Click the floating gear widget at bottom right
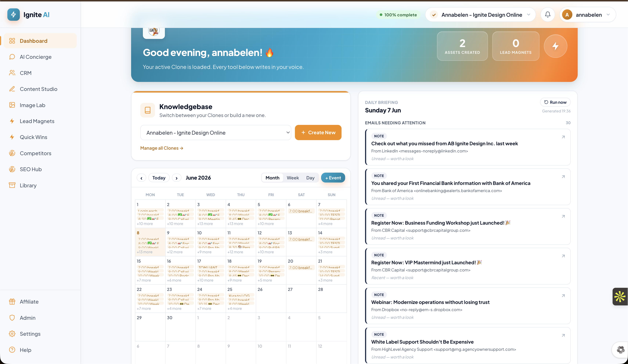 point(620,350)
